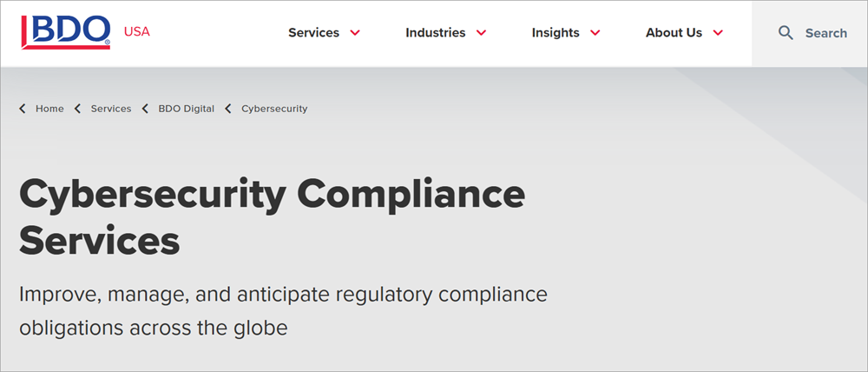
Task: Open the Services menu item
Action: point(314,33)
